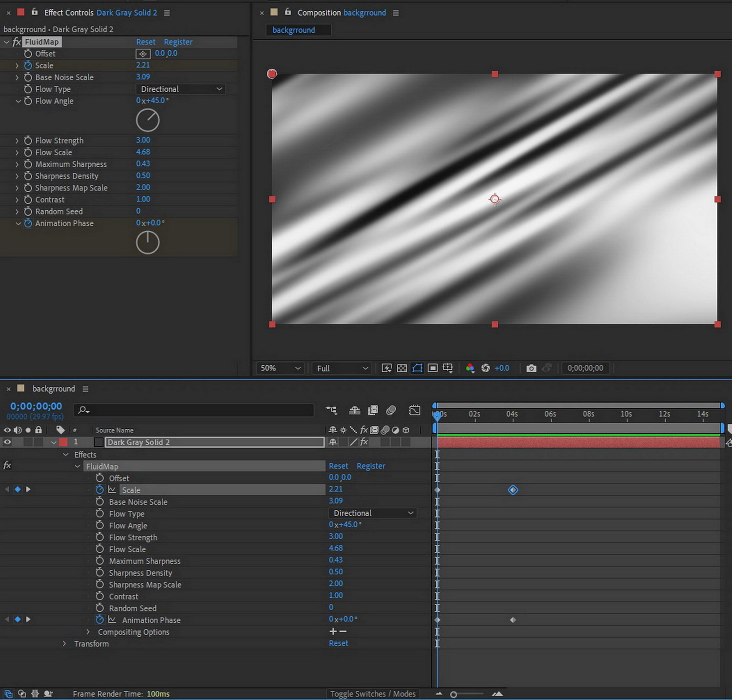
Task: Open the Flow Type dropdown in Effect Controls
Action: (180, 89)
